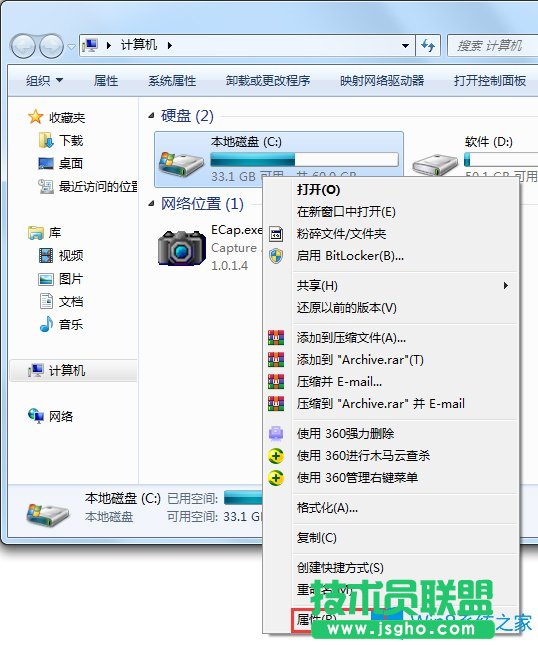Screen dimensions: 538x645
Task: Open 桌面 in favorites sidebar
Action: click(x=60, y=164)
